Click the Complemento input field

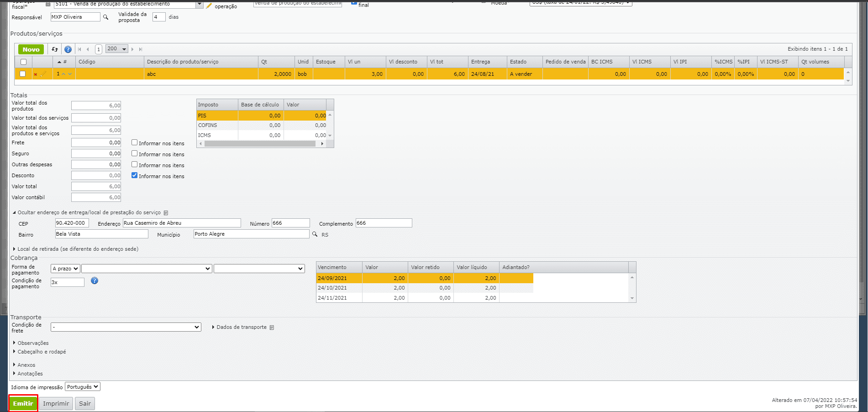click(x=384, y=223)
